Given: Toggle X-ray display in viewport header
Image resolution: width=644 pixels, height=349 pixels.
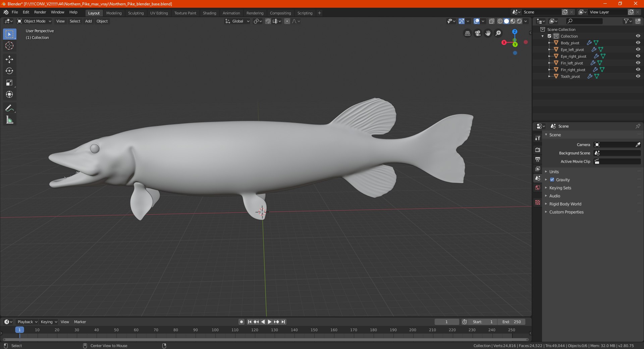Looking at the screenshot, I should point(491,21).
